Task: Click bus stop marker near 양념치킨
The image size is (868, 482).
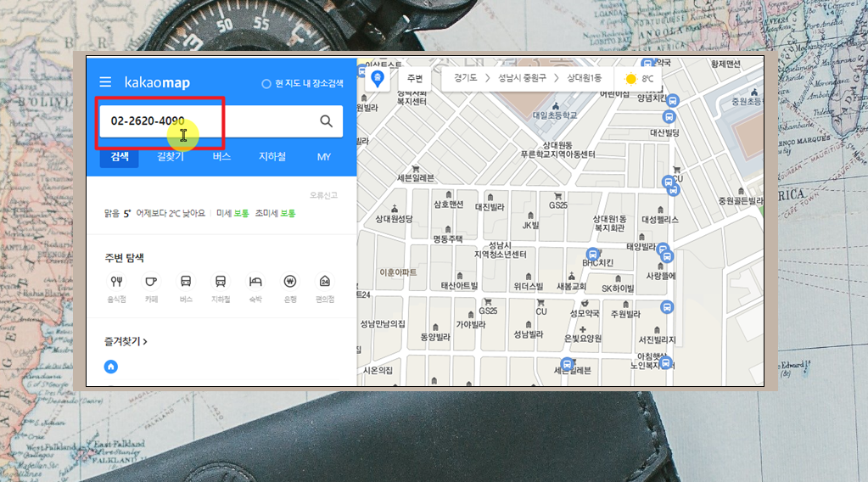Action: [673, 101]
